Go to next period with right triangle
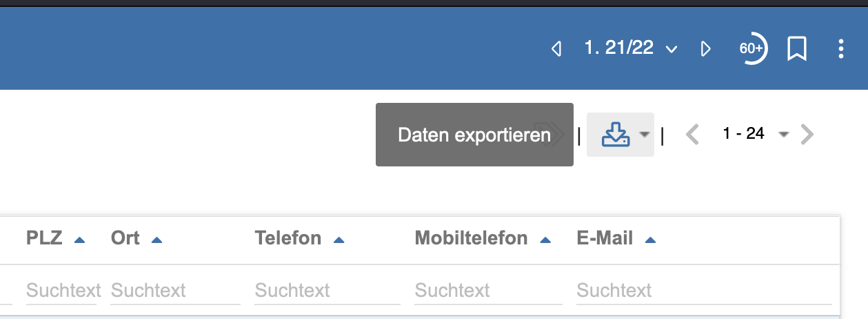Viewport: 868px width, 319px height. pos(705,49)
